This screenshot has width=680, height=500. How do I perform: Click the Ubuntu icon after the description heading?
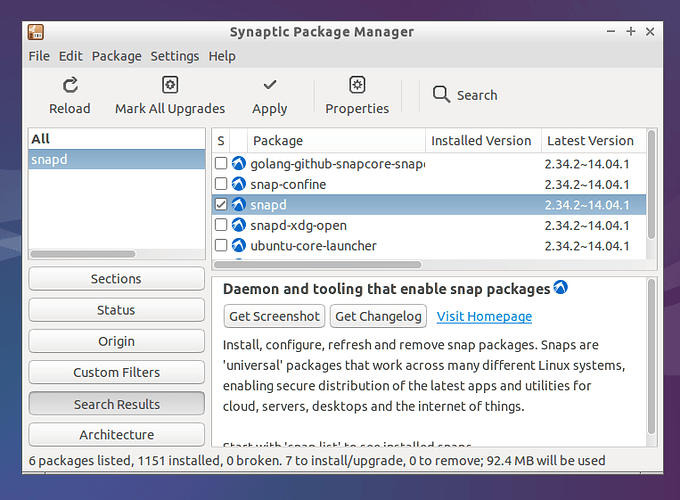[x=560, y=287]
